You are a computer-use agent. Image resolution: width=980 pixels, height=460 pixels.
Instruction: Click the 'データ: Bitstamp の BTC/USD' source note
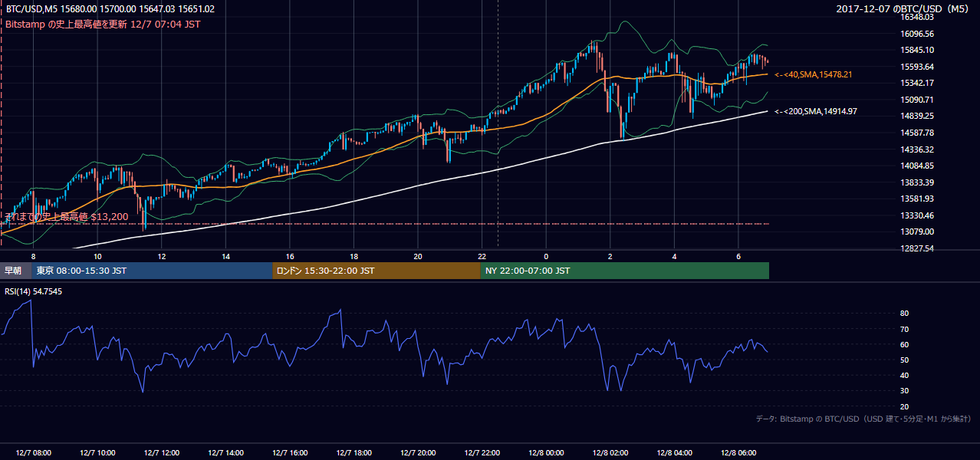click(863, 419)
